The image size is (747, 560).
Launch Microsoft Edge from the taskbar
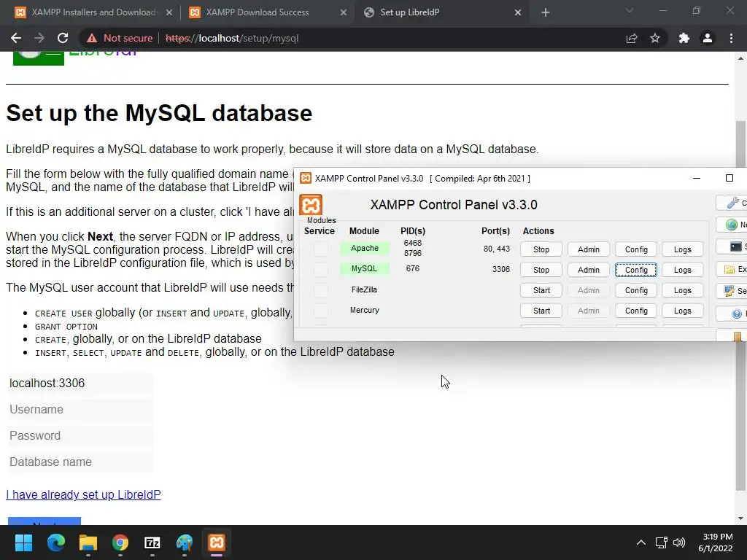tap(55, 542)
